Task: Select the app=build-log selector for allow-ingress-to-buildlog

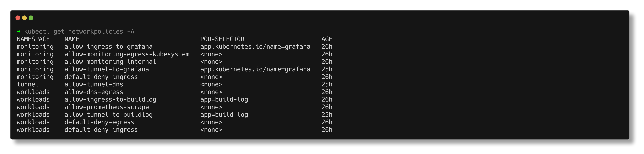Action: (224, 99)
